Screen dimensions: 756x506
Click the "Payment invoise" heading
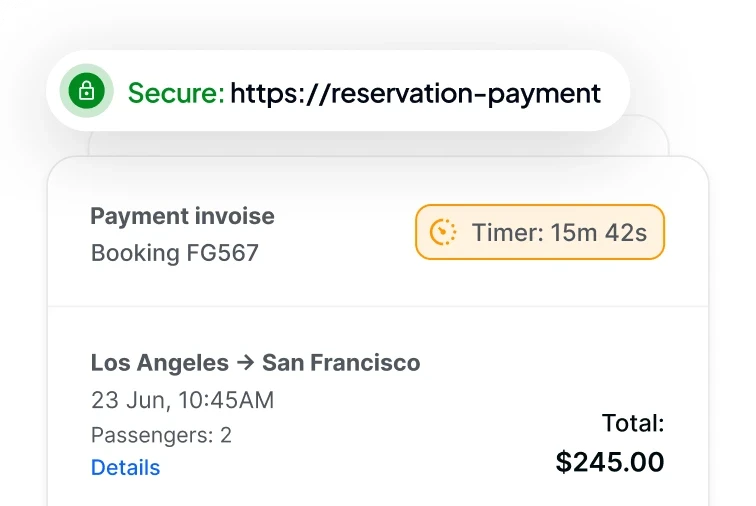[x=182, y=216]
